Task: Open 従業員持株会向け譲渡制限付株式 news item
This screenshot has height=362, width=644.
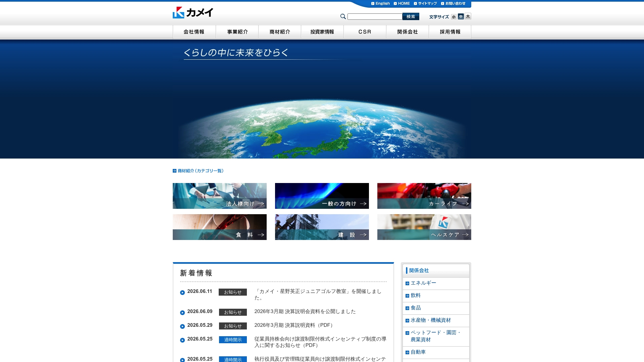Action: click(320, 342)
